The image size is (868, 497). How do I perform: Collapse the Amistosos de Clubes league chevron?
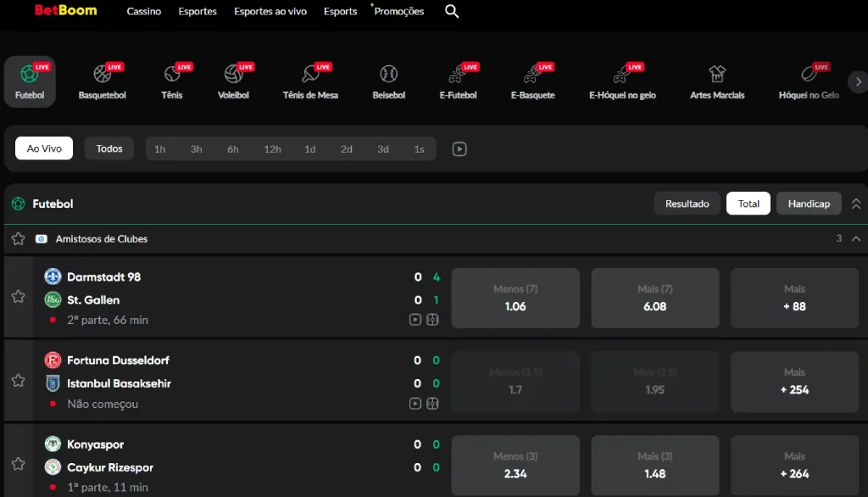pos(856,239)
